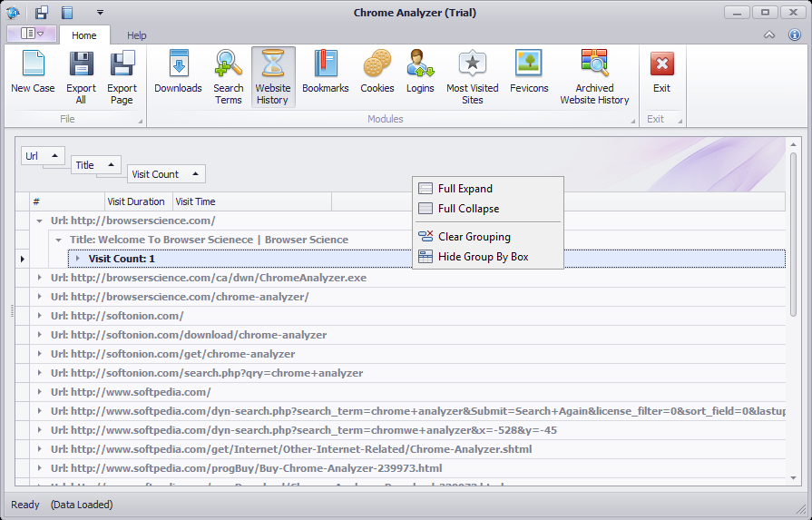Open the Most Visited Sites module

473,77
